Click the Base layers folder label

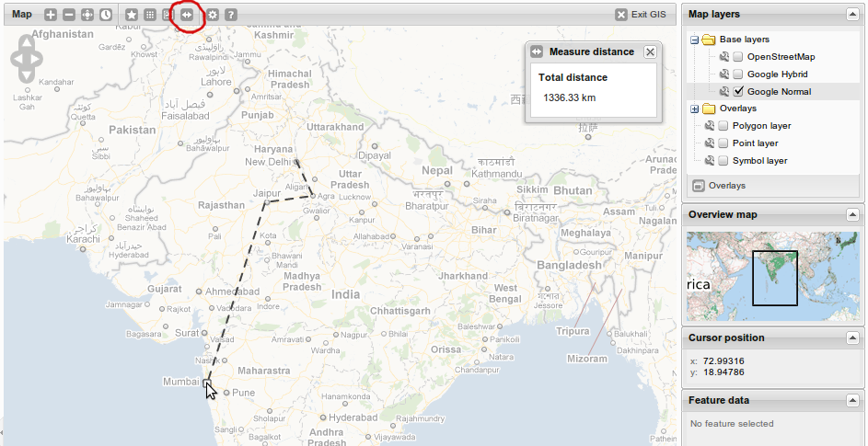coord(744,40)
